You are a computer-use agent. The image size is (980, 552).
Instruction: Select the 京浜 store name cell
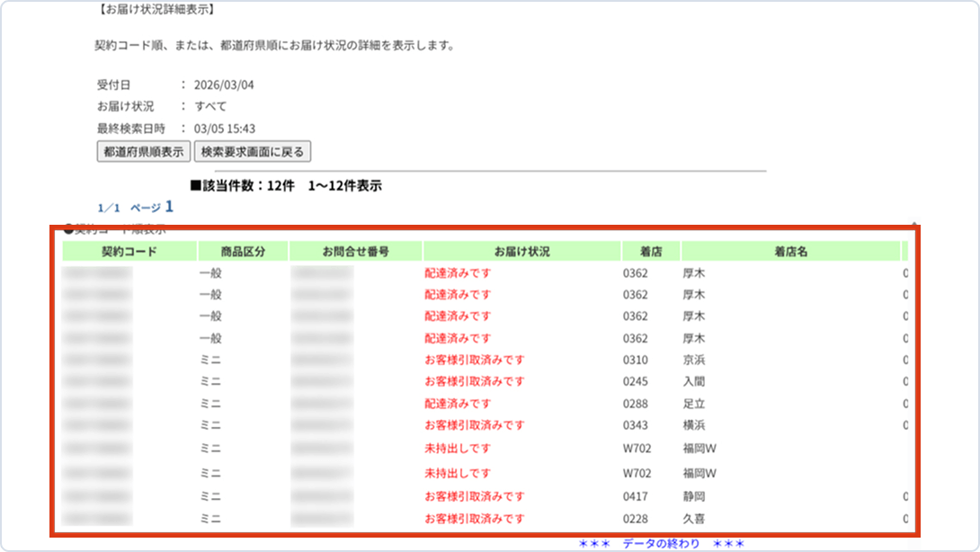coord(694,361)
